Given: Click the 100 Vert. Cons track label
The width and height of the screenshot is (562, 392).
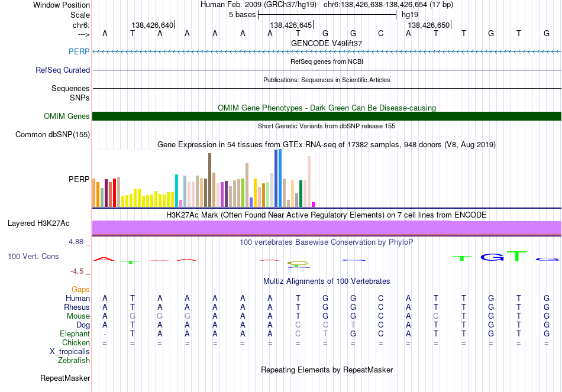Looking at the screenshot, I should (33, 256).
